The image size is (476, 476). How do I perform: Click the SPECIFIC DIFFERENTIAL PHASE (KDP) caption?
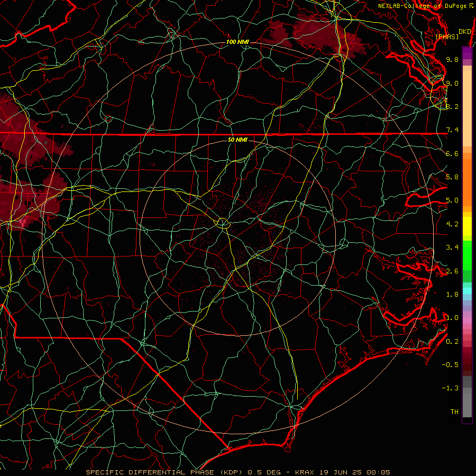pyautogui.click(x=165, y=472)
